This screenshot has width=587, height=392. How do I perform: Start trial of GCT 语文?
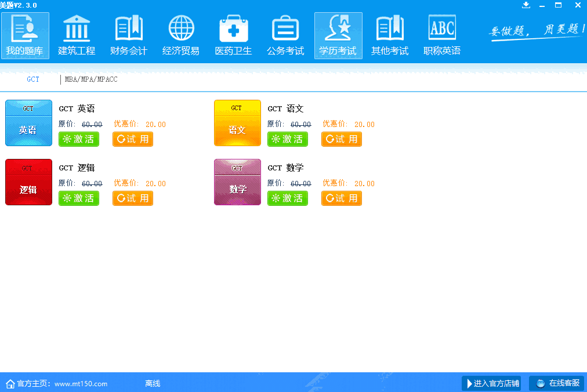coord(342,139)
